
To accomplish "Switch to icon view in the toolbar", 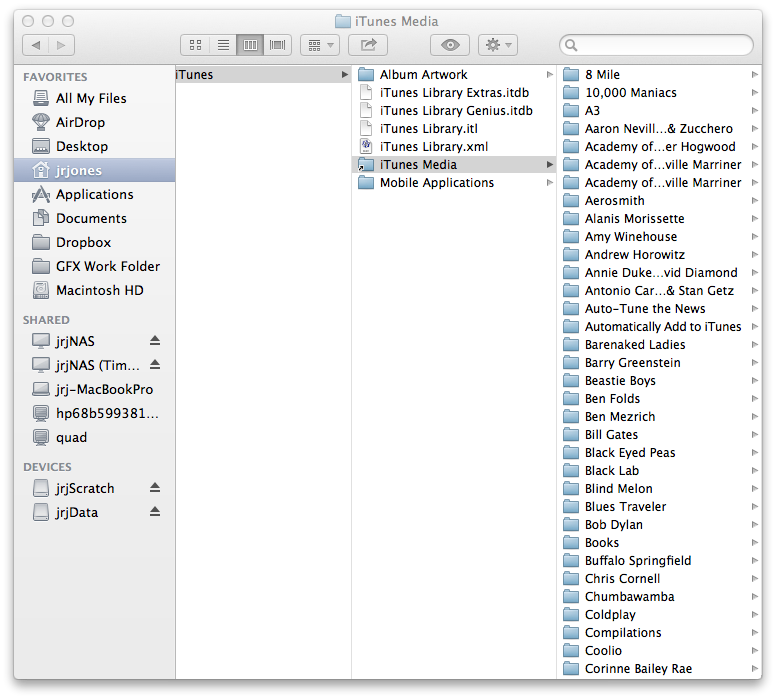I will point(195,45).
